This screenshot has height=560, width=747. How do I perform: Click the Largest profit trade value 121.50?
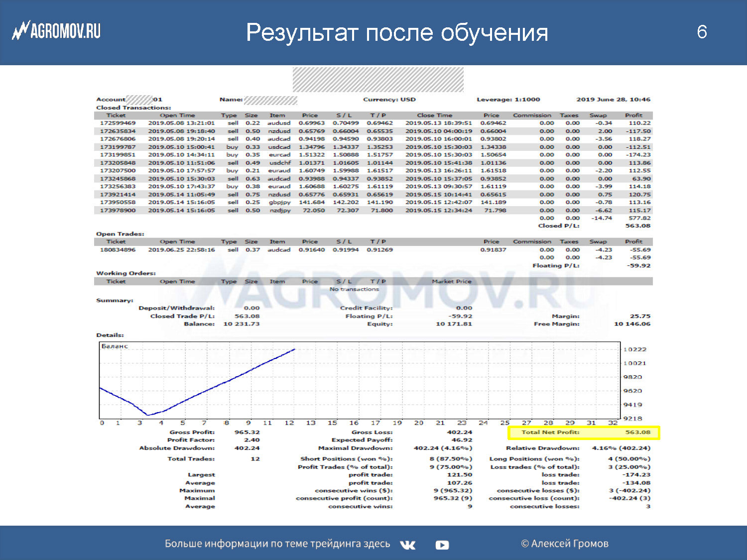click(460, 475)
